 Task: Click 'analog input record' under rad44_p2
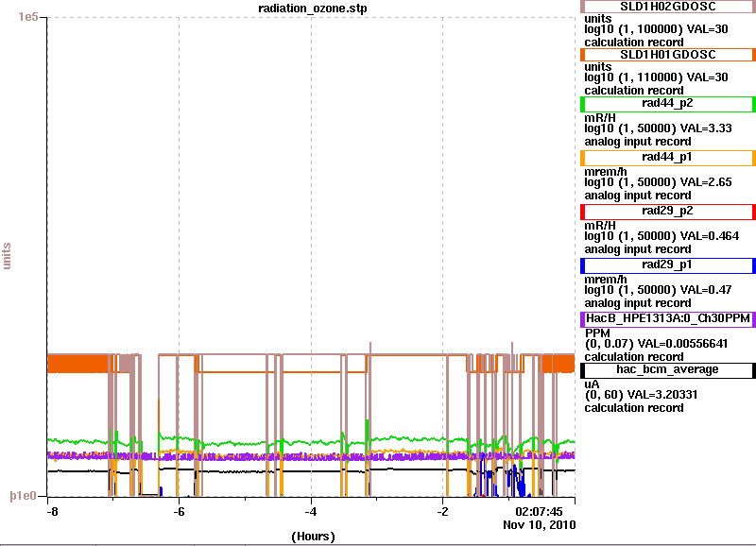click(x=638, y=142)
